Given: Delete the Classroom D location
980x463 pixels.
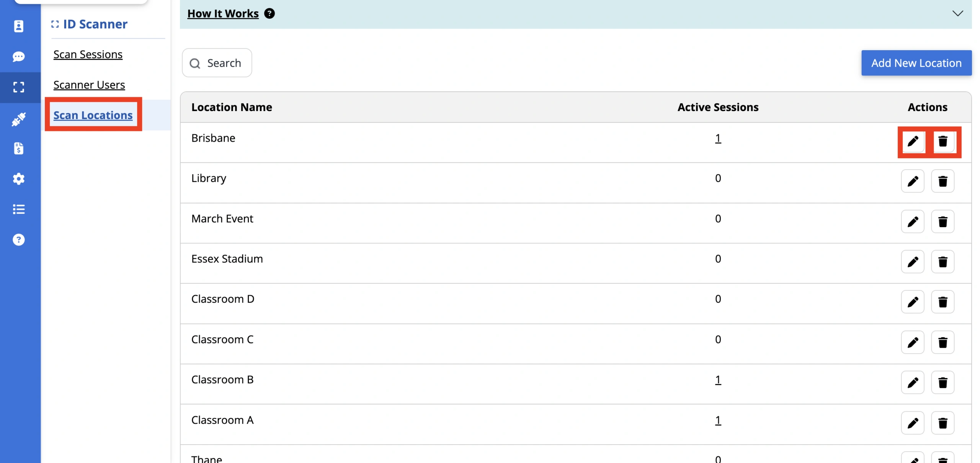Looking at the screenshot, I should point(942,302).
